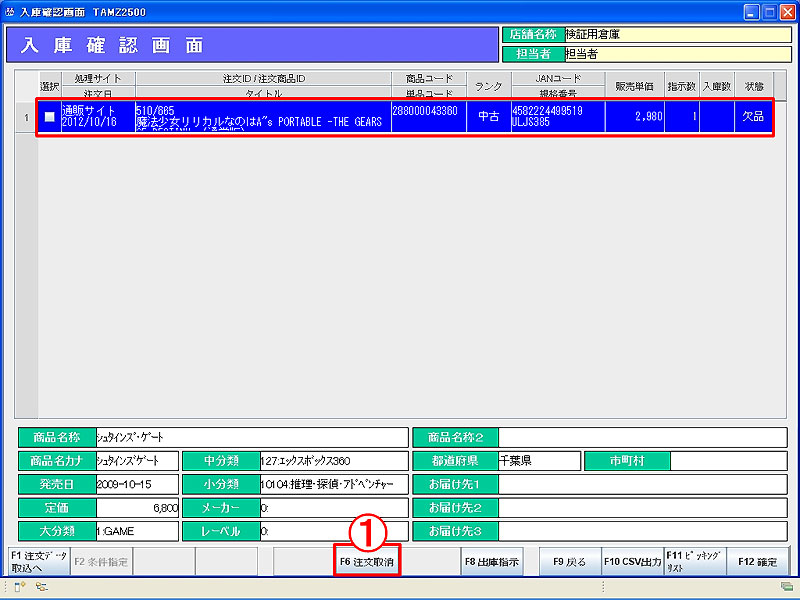Screen dimensions: 800x600
Task: Maximize the 入庫確認画面 window
Action: [x=770, y=11]
